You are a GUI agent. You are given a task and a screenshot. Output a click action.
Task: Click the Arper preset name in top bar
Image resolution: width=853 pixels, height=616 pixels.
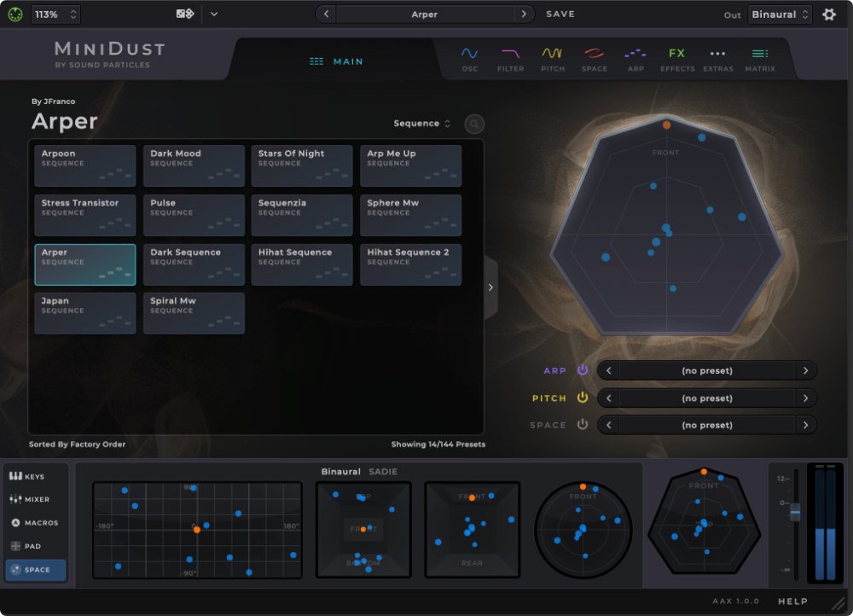click(424, 15)
